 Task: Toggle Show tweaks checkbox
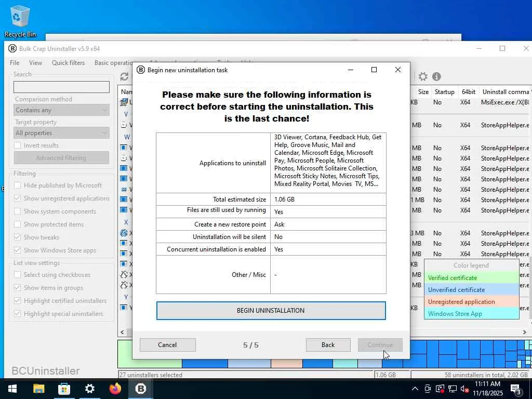click(17, 237)
